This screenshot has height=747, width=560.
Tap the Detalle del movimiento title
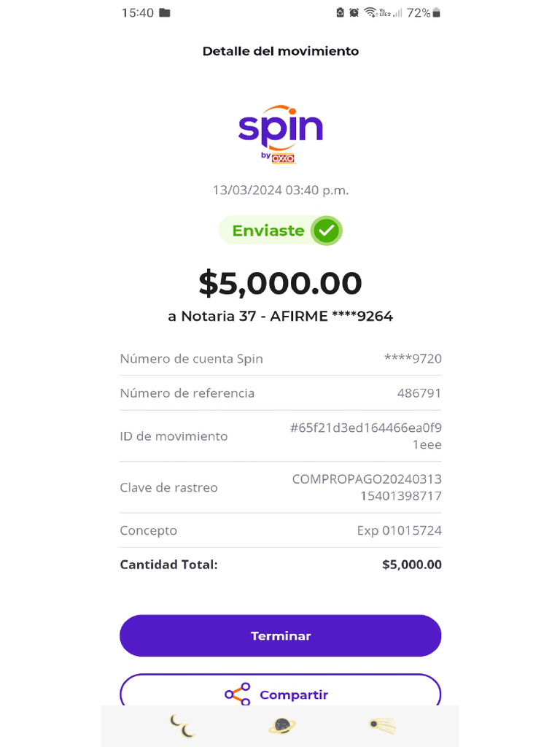[x=280, y=51]
